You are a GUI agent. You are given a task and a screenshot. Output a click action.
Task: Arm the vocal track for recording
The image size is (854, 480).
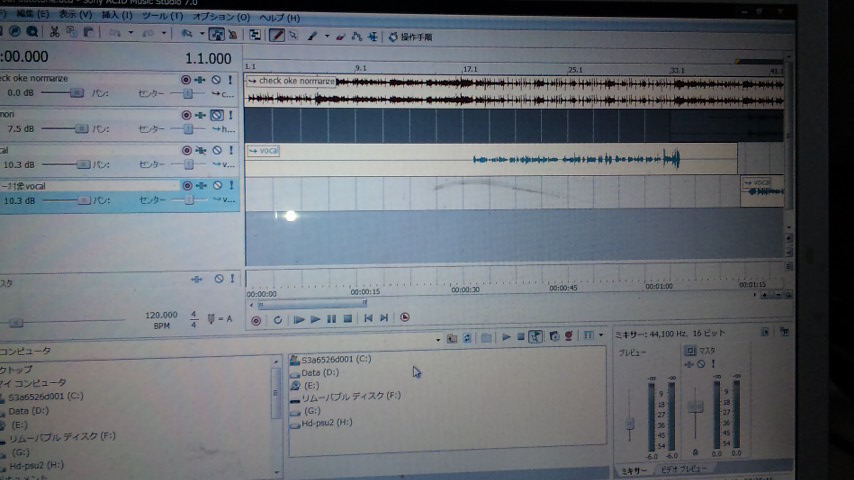pos(186,150)
